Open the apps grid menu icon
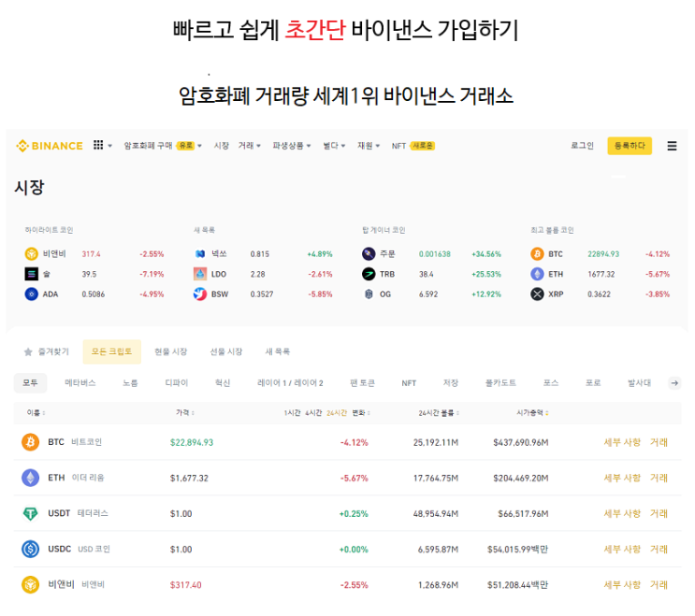Viewport: 695px width, 616px height. tap(98, 145)
